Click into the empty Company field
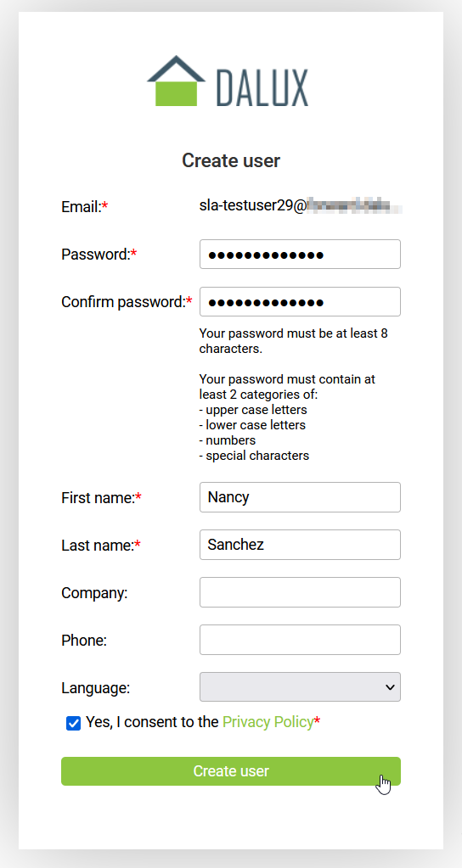 pos(300,592)
